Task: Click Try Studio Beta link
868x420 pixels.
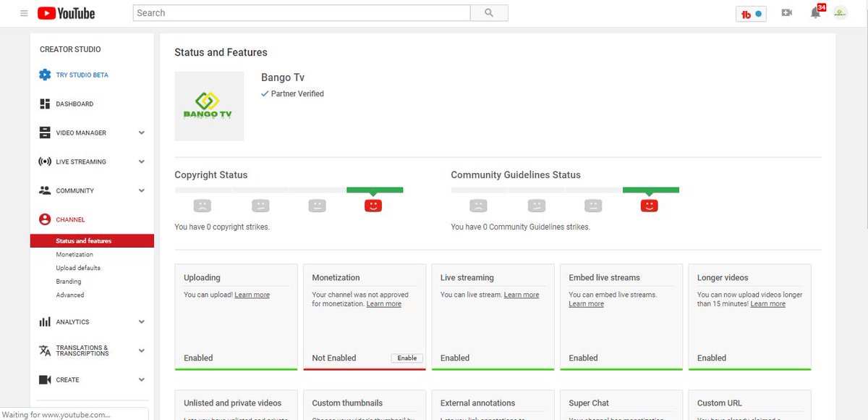Action: coord(82,75)
